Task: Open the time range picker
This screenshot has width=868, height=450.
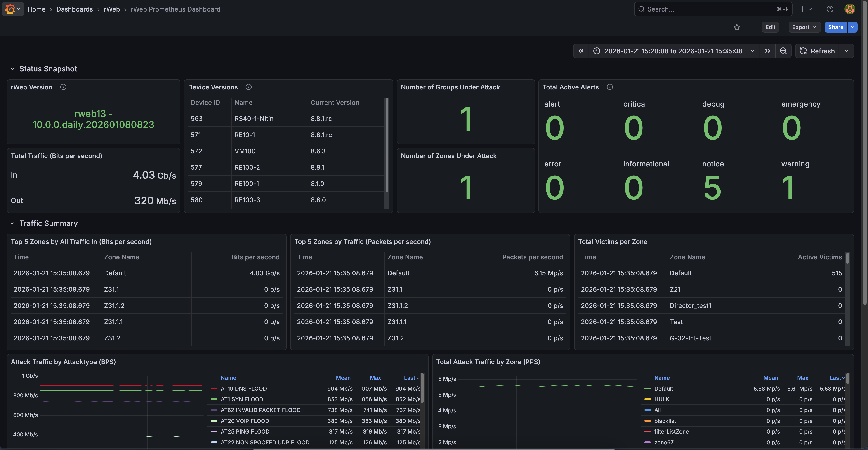Action: tap(674, 51)
